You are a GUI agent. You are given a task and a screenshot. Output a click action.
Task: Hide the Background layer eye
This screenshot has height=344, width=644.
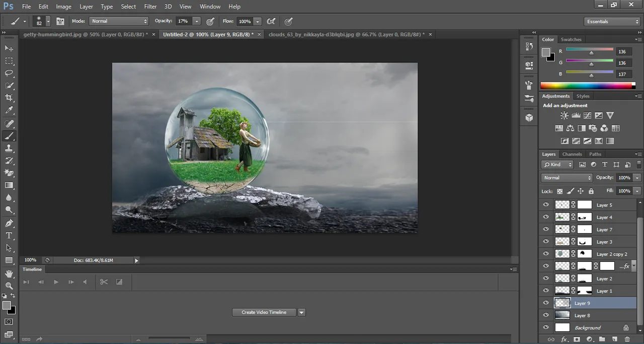(x=546, y=327)
